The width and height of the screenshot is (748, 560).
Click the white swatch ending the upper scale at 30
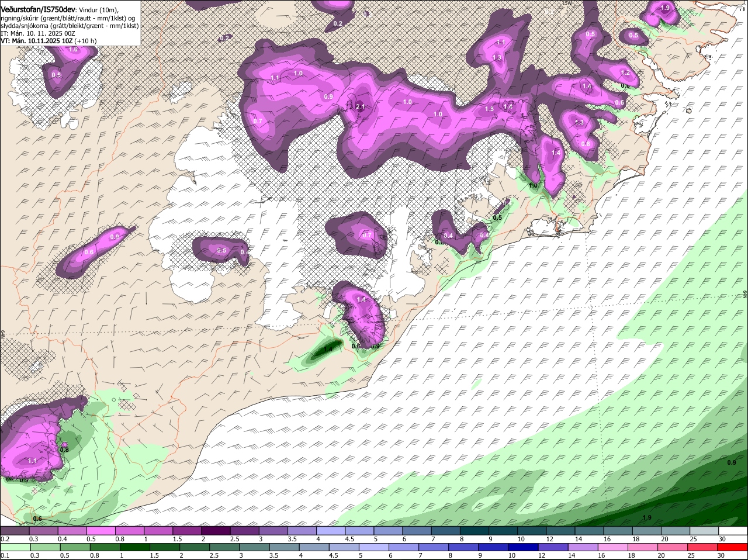point(733,531)
